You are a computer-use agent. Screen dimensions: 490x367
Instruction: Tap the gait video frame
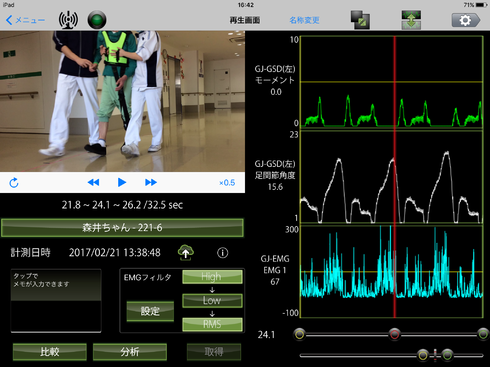[122, 101]
